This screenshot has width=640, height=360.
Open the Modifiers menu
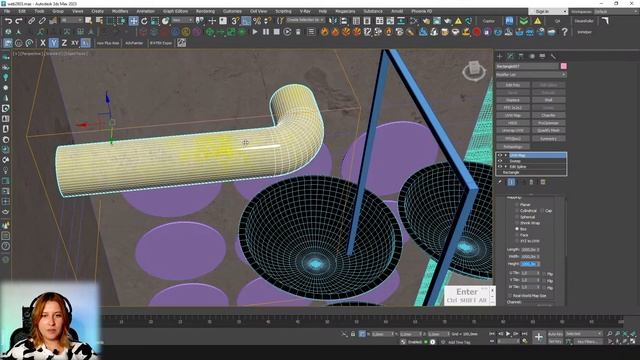pos(120,11)
